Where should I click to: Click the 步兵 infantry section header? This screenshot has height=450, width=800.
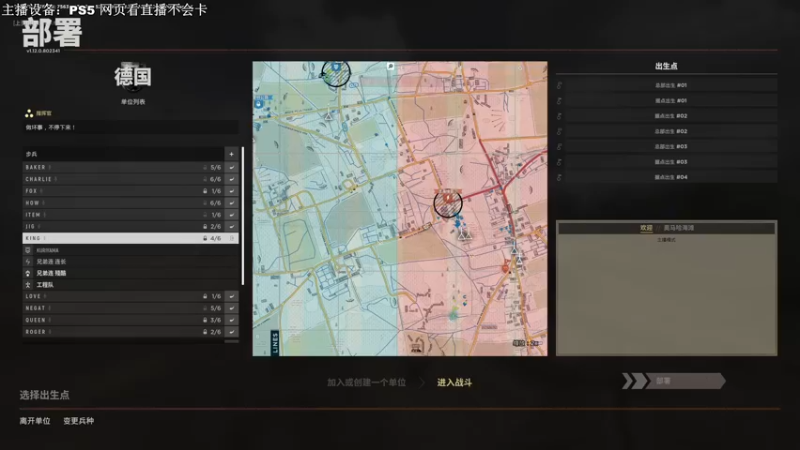point(123,154)
